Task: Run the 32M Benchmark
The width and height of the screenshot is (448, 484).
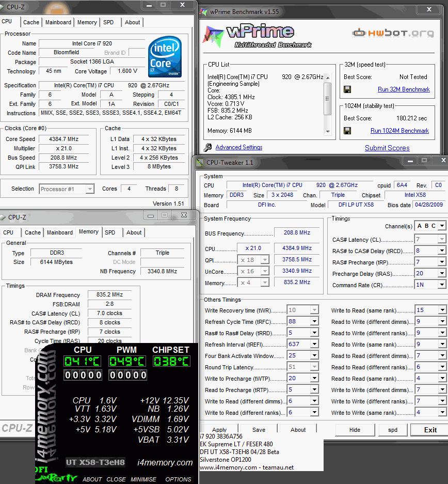Action: point(404,89)
